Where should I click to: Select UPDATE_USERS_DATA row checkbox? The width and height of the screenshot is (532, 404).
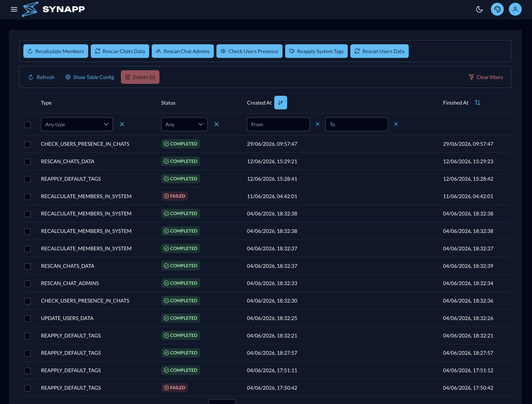(27, 319)
